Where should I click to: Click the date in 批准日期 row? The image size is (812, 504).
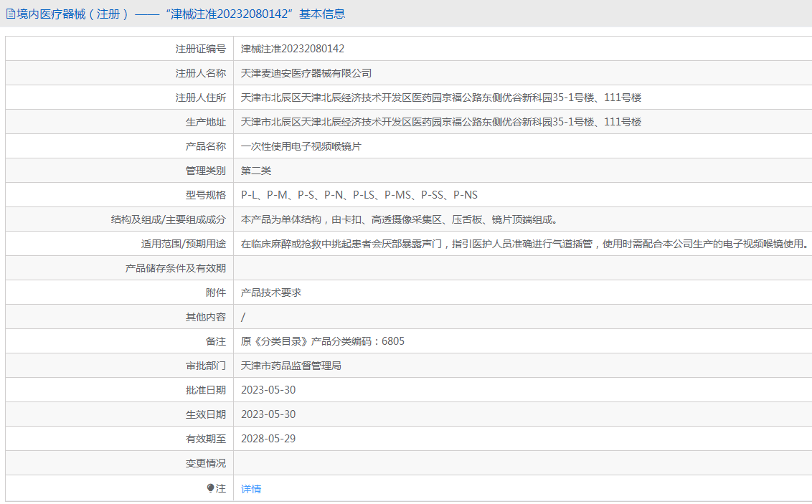coord(268,390)
